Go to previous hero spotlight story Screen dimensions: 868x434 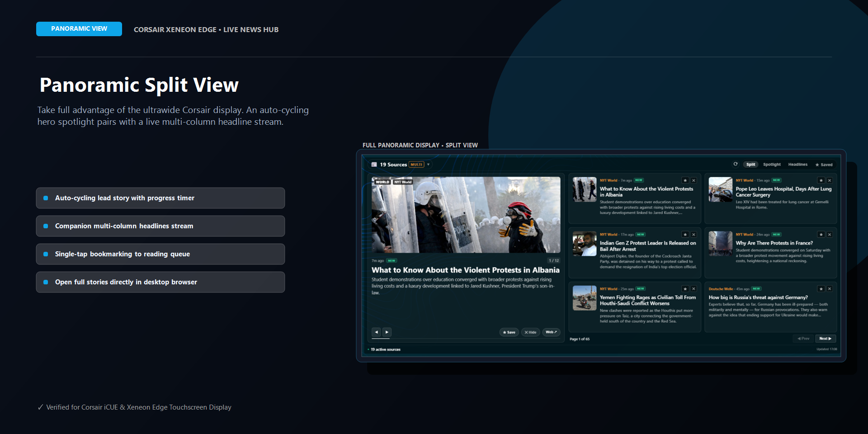376,332
